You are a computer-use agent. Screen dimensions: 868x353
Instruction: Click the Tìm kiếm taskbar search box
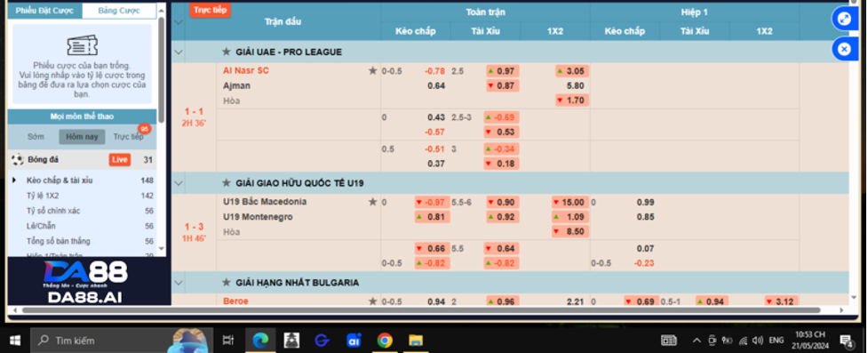coord(122,341)
